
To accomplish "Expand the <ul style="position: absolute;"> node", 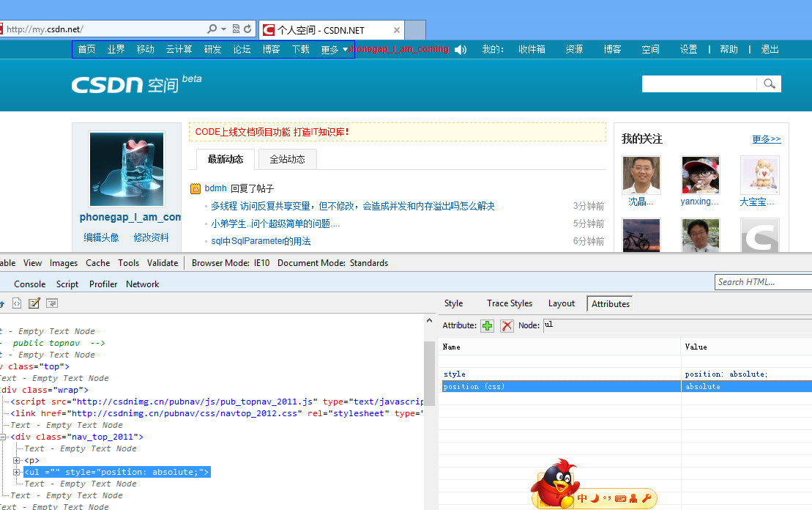I will (17, 472).
